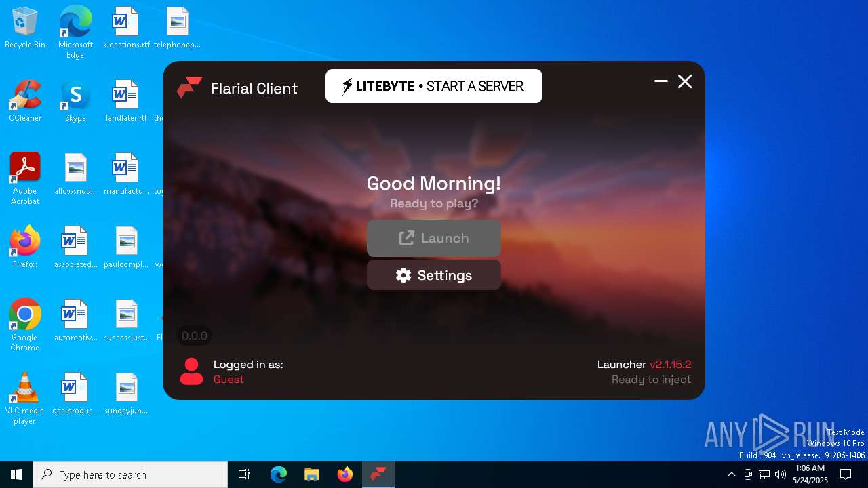
Task: Select the Microsoft Edge desktop shortcut
Action: (x=75, y=33)
